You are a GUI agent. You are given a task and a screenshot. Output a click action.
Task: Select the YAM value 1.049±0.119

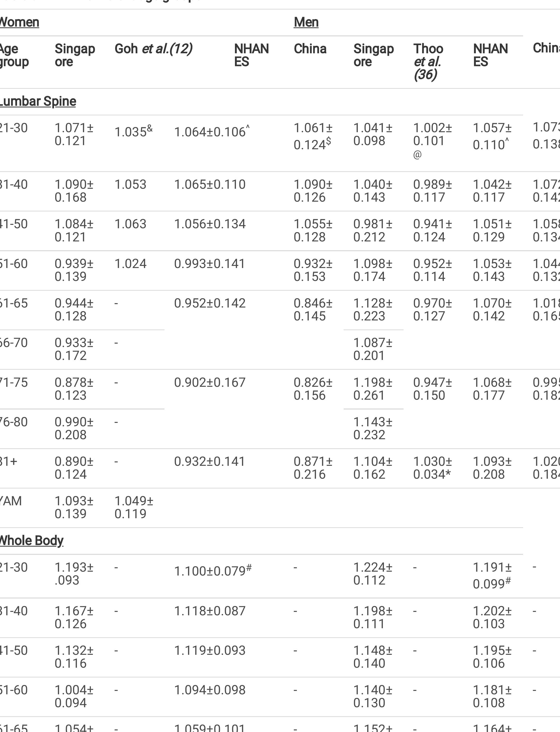[x=134, y=507]
